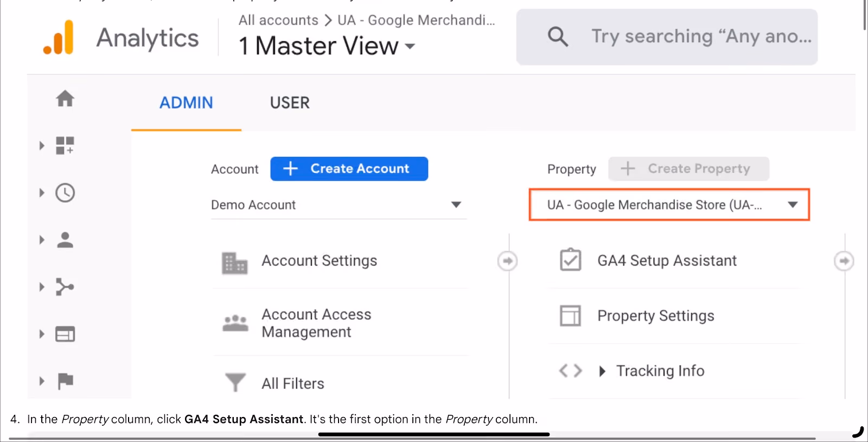Click the Account Access Management people icon
868x442 pixels.
(x=235, y=323)
